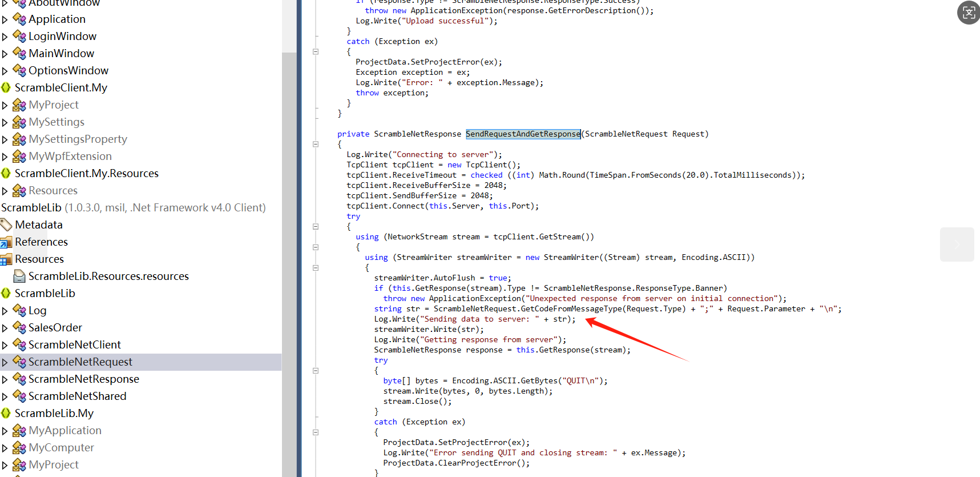Click the screenshot capture icon top right
The width and height of the screenshot is (980, 477).
point(969,13)
